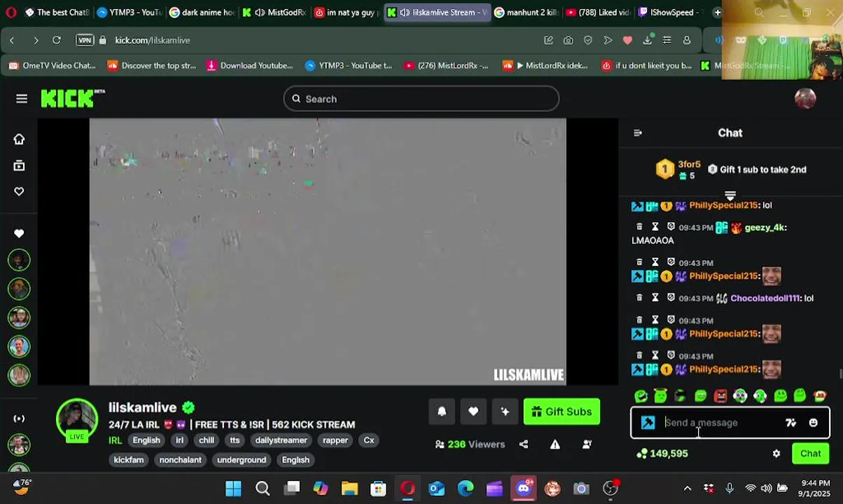Image resolution: width=843 pixels, height=504 pixels.
Task: Collapse the chat panel
Action: (x=638, y=133)
